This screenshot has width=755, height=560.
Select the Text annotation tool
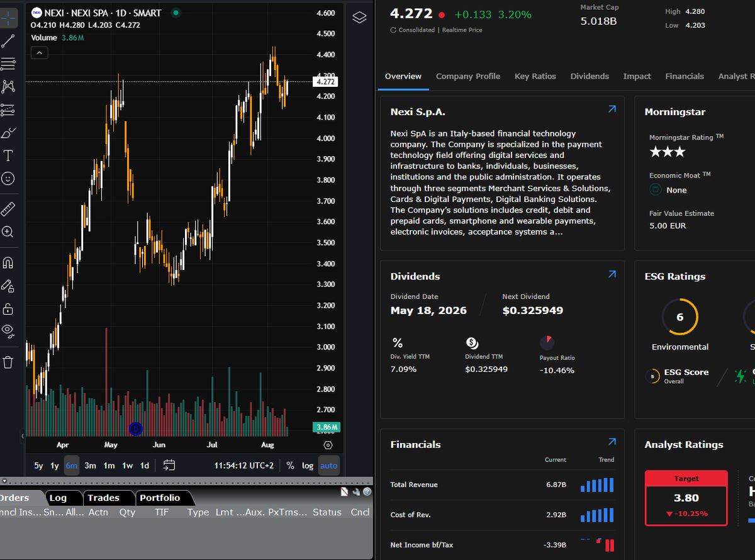click(8, 155)
